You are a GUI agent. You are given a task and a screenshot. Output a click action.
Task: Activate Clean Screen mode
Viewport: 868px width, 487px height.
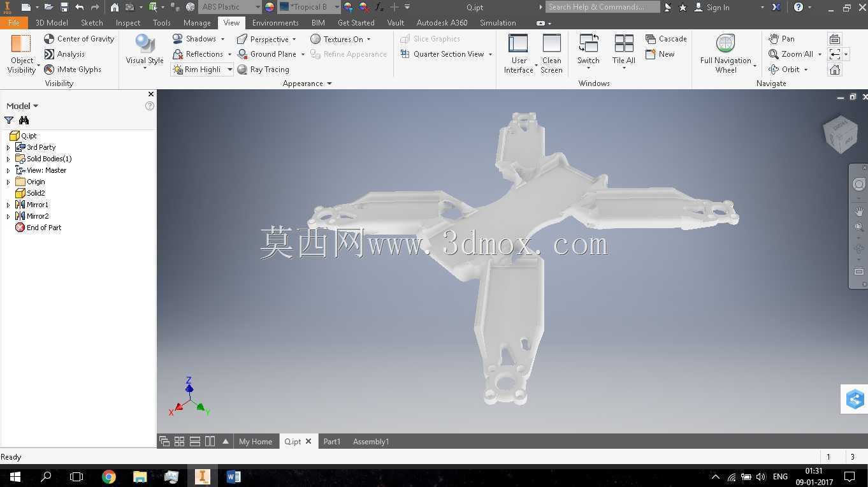click(551, 54)
